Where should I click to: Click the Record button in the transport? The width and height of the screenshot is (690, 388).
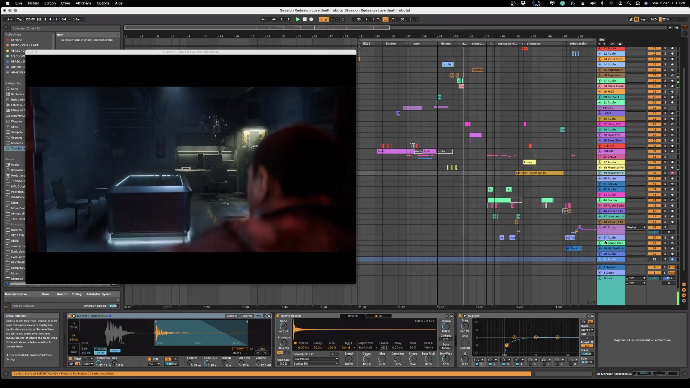click(x=311, y=19)
